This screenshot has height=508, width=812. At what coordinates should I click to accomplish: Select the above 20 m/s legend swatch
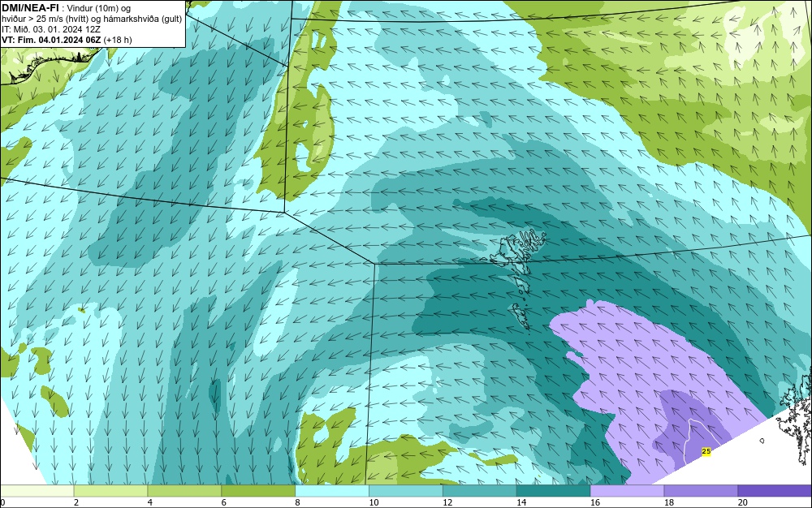[775, 491]
